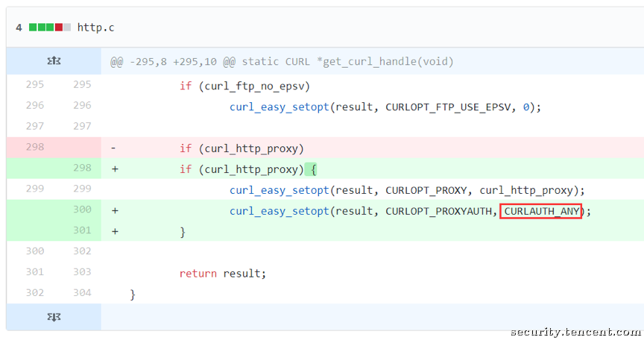
Task: Click the plus marker on added line 301
Action: (115, 232)
